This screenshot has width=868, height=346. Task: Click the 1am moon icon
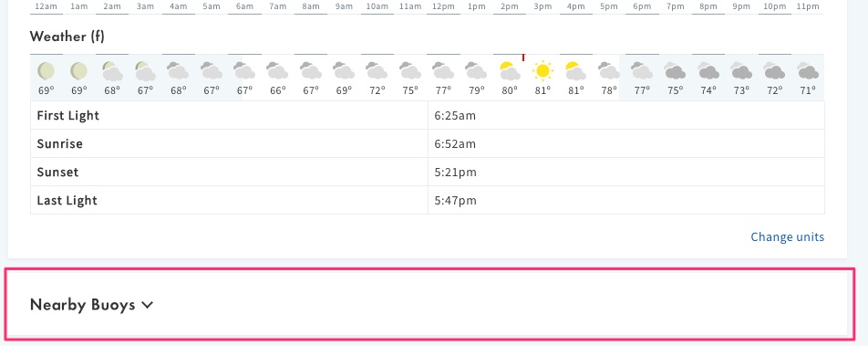click(79, 71)
